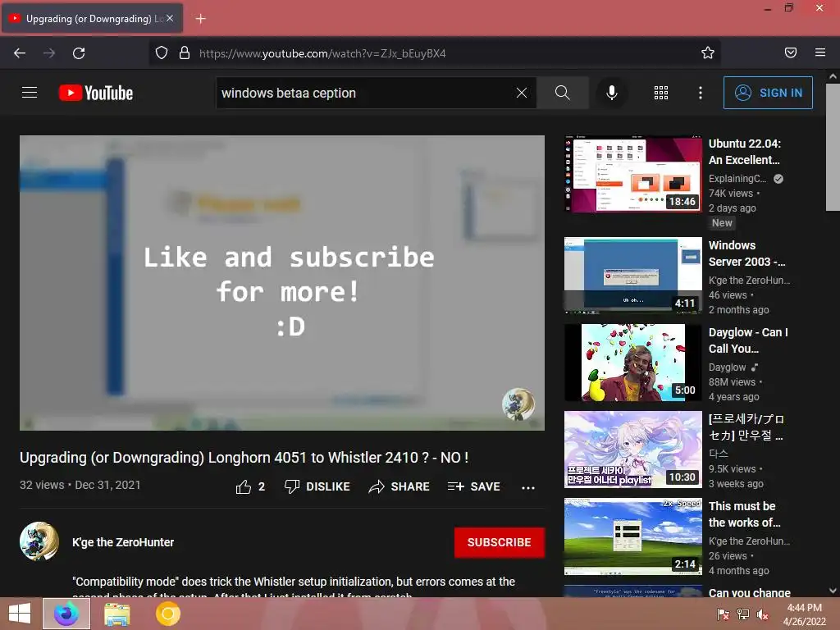View site security lock info
This screenshot has height=630, width=840.
click(x=185, y=53)
